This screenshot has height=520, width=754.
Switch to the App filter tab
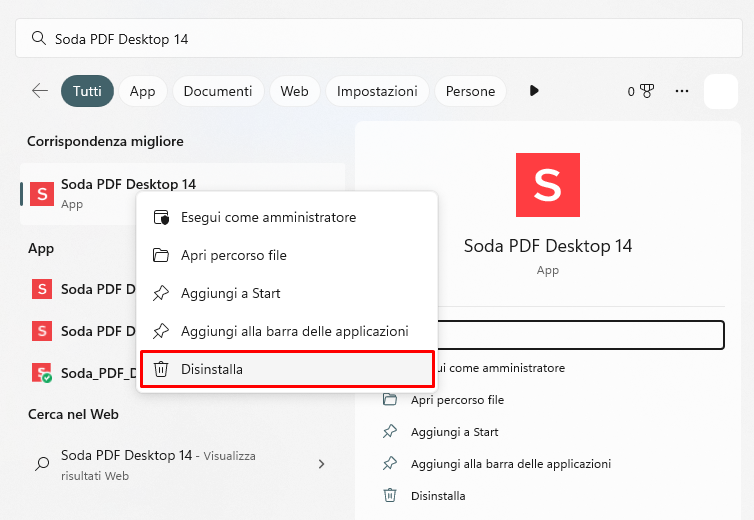142,91
